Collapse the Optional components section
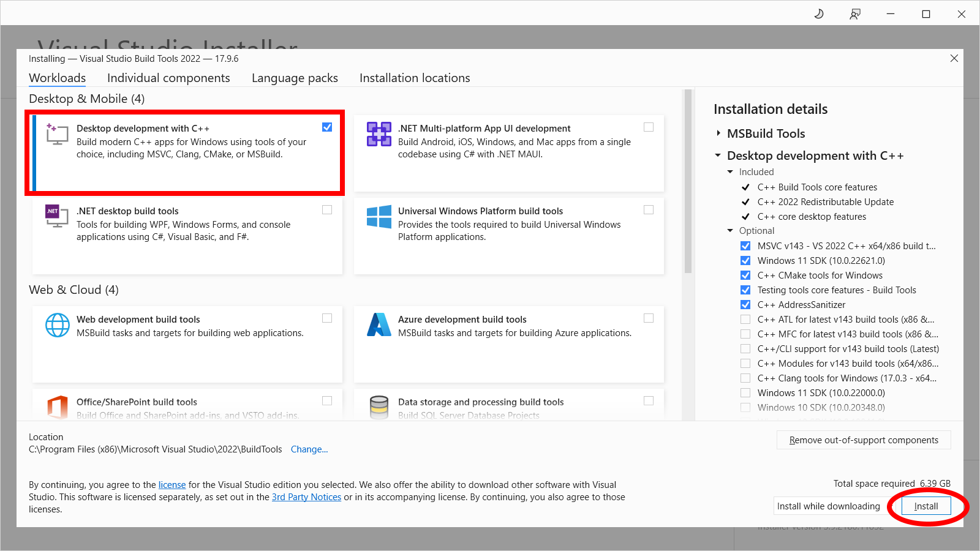 click(730, 231)
